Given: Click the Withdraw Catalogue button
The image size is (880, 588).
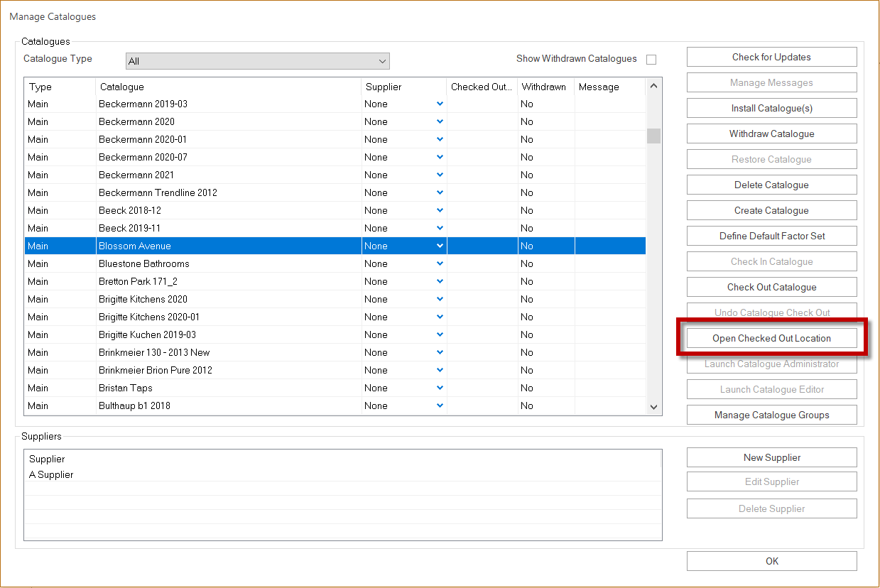Looking at the screenshot, I should click(x=771, y=134).
